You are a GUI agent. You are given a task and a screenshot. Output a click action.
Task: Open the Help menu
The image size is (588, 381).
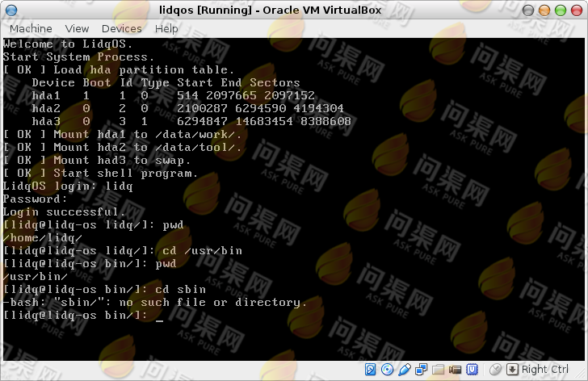pyautogui.click(x=166, y=28)
